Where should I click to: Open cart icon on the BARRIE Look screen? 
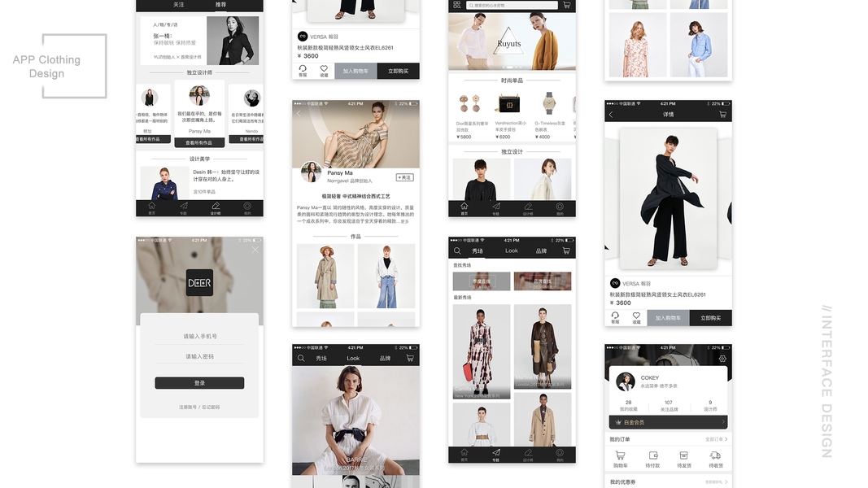pyautogui.click(x=410, y=358)
